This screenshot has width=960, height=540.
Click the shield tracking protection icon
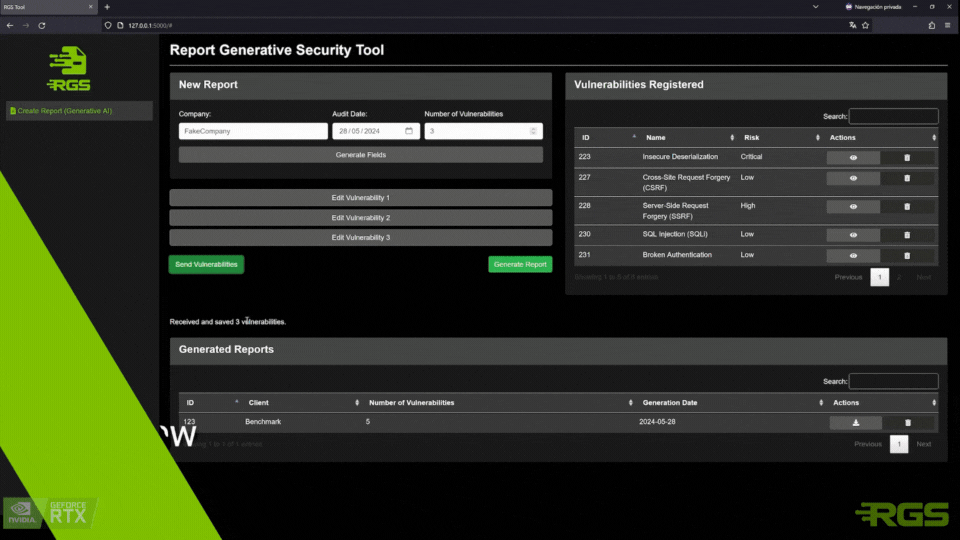(108, 25)
